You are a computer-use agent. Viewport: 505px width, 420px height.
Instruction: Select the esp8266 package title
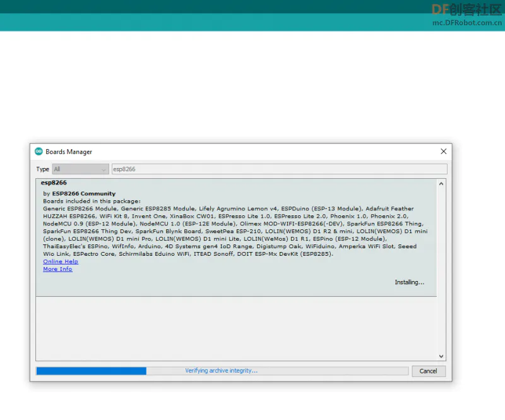click(x=54, y=183)
